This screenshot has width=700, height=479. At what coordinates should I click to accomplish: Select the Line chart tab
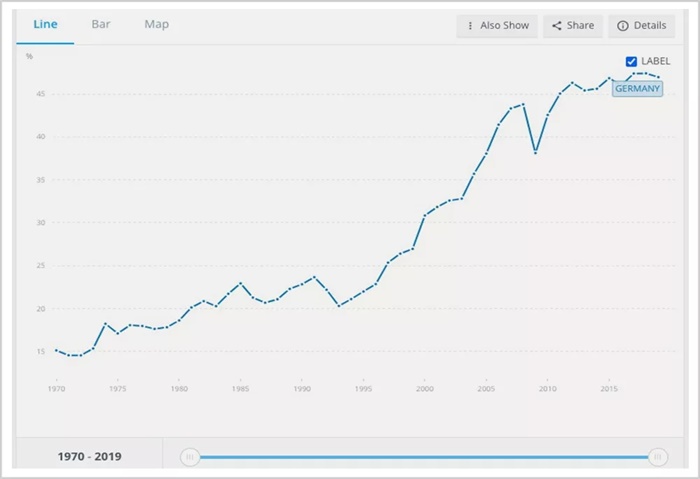(45, 24)
